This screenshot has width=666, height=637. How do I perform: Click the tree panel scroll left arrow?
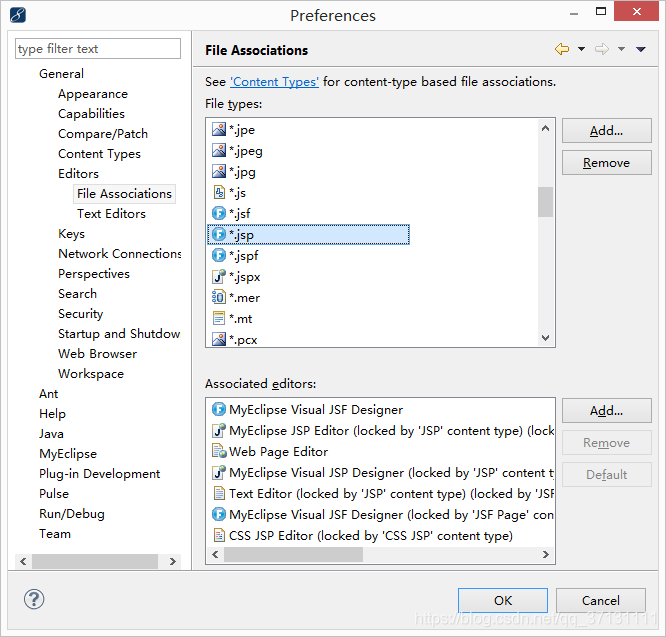[23, 561]
